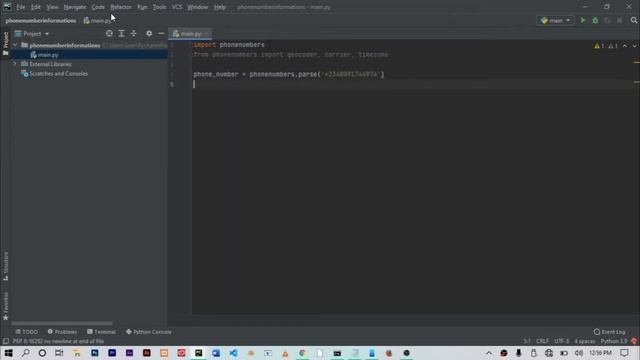Click the Expand All icon in Project panel
This screenshot has height=360, width=640.
pos(121,33)
